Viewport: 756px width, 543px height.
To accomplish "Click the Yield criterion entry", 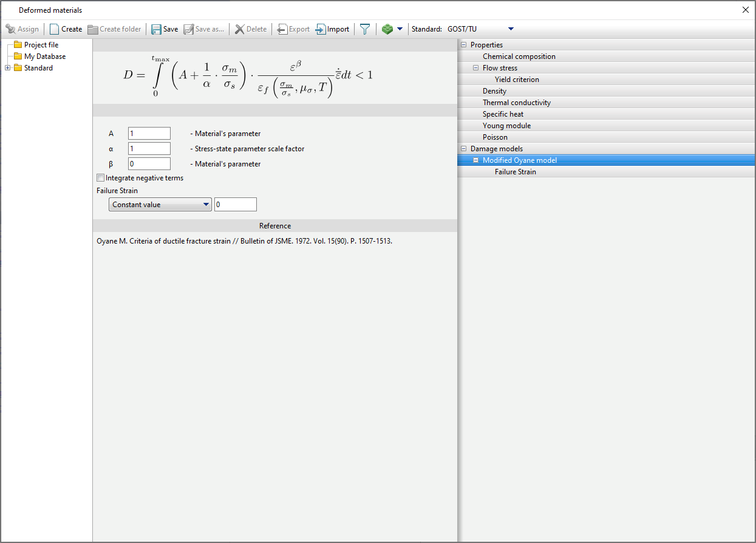I will pyautogui.click(x=516, y=80).
